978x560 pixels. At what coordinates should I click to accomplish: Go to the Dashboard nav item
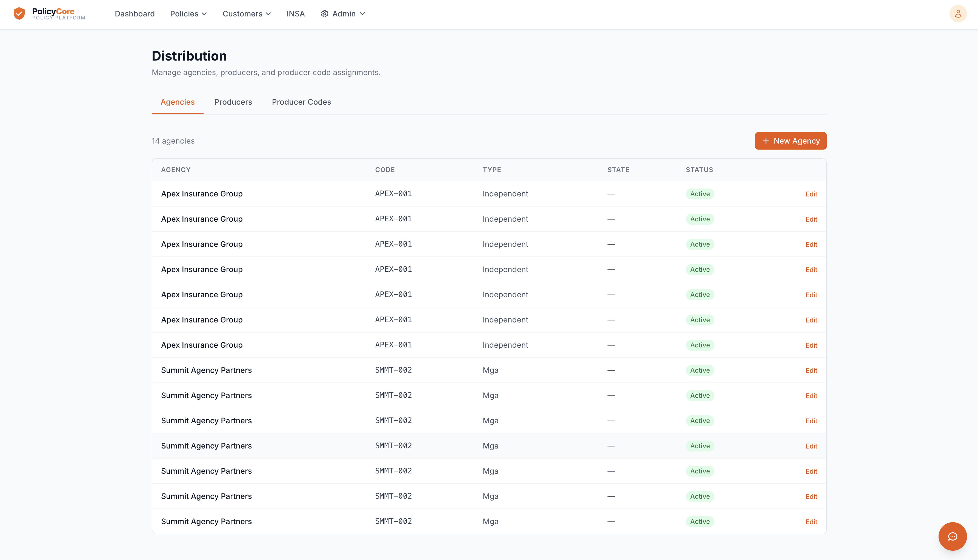coord(135,14)
